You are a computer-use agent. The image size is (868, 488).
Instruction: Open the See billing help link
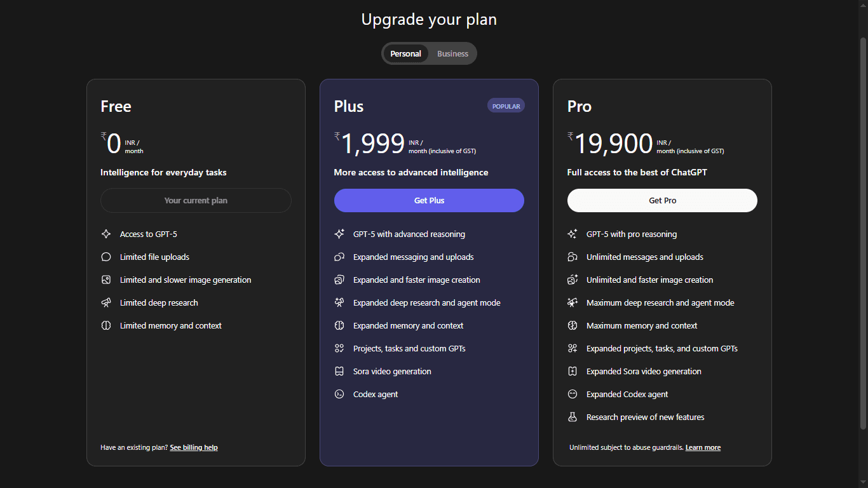point(194,447)
